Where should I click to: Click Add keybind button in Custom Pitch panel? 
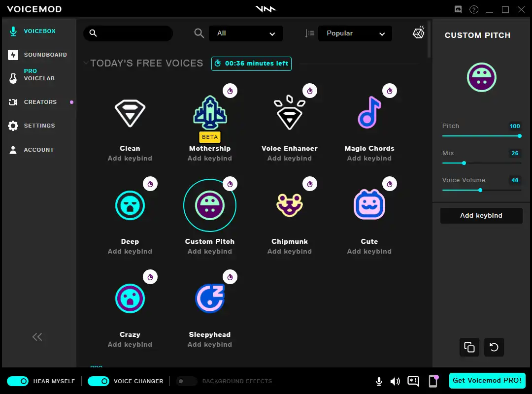(x=481, y=216)
